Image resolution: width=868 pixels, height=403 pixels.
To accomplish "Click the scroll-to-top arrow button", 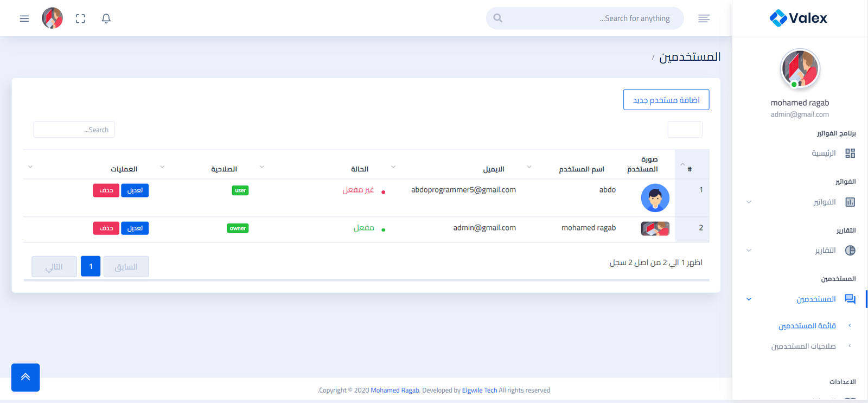I will [25, 377].
